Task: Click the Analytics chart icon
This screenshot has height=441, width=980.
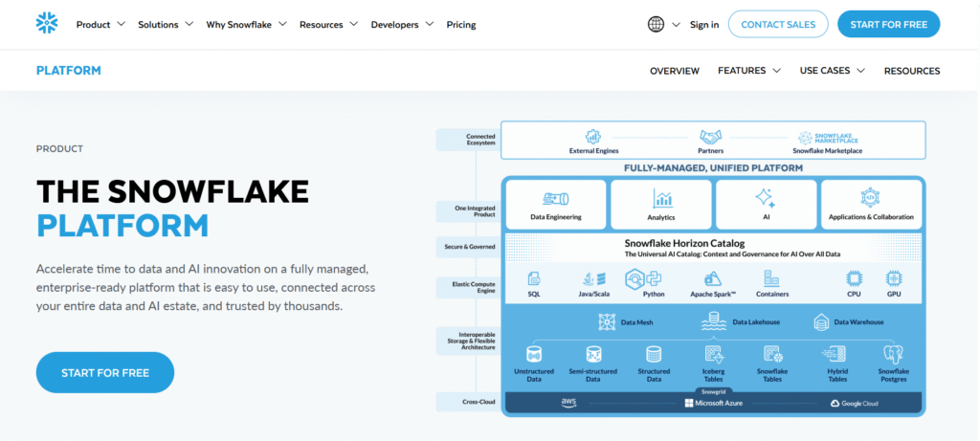Action: 662,198
